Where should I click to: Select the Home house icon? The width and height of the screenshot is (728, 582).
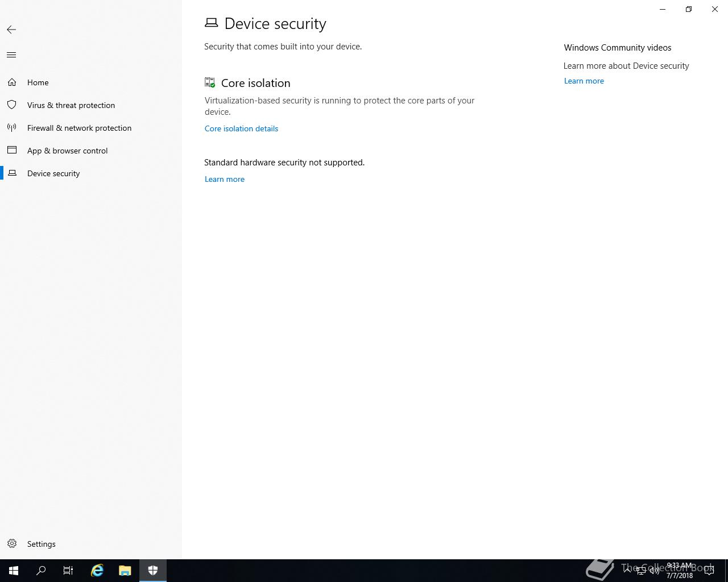[x=12, y=82]
